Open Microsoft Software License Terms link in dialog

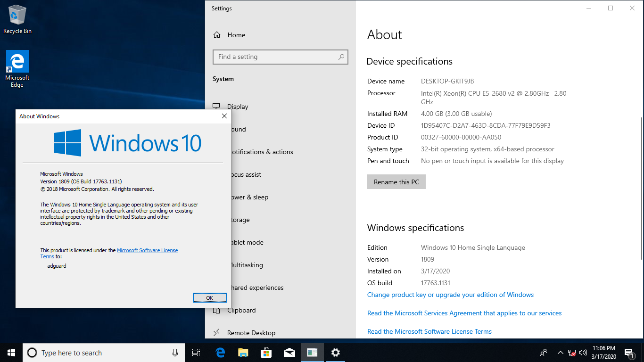pyautogui.click(x=148, y=250)
